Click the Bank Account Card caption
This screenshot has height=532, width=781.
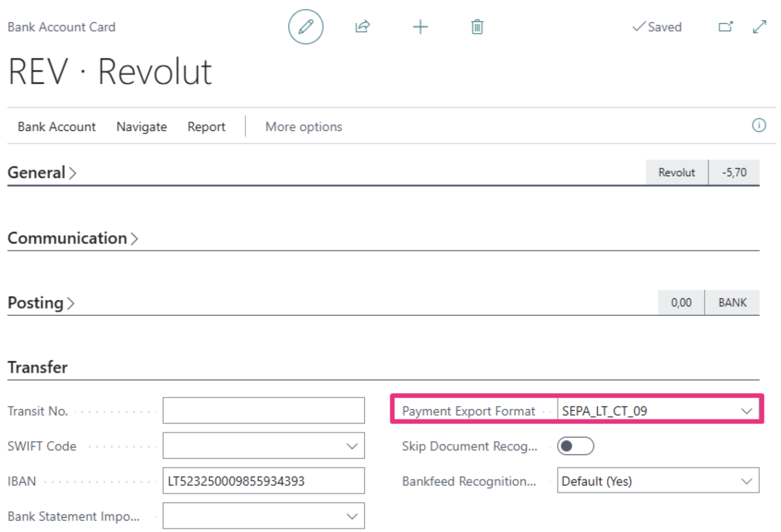point(61,27)
